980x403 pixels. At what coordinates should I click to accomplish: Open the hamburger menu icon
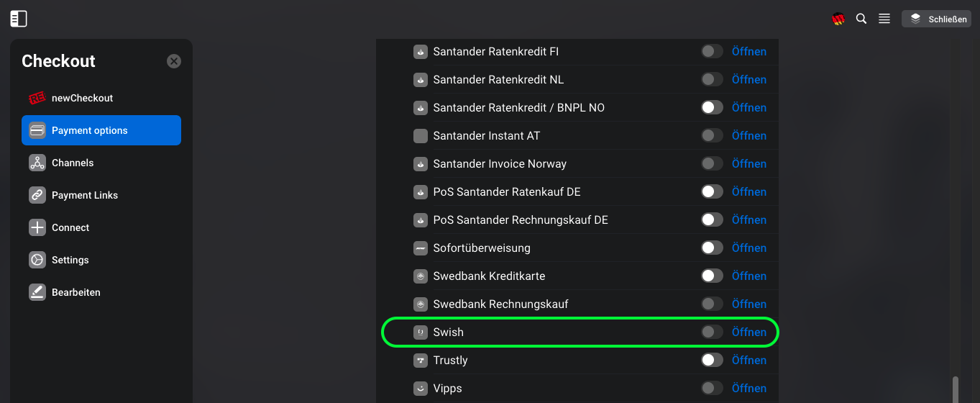[x=884, y=19]
